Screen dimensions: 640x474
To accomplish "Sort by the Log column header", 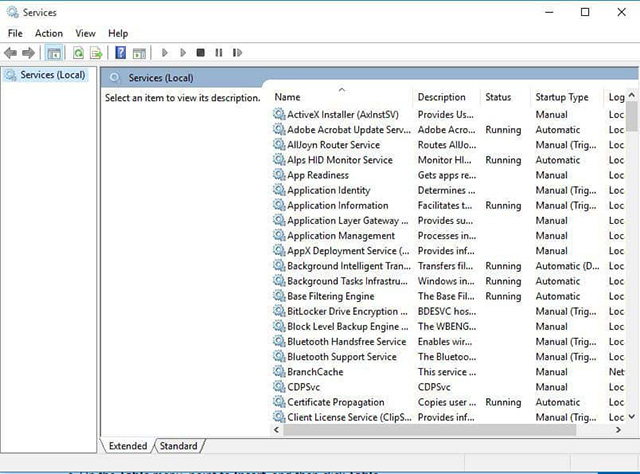I will pos(616,97).
